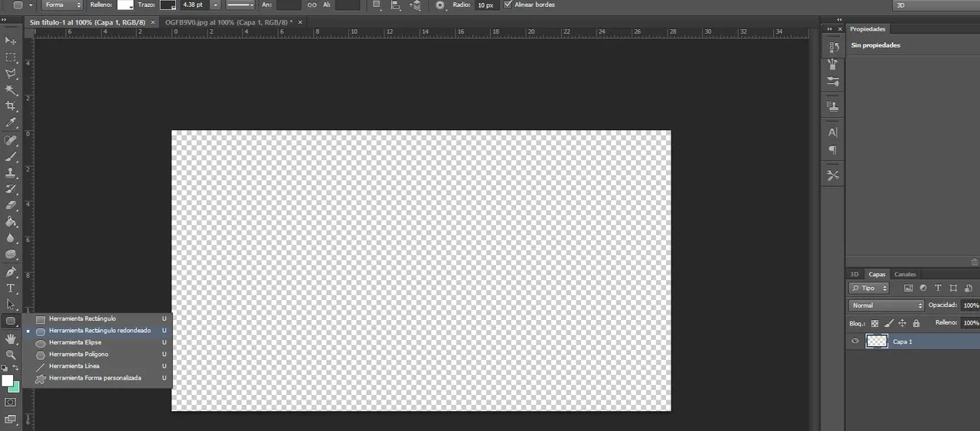
Task: Toggle the Alinear bordes checkbox
Action: pos(508,5)
